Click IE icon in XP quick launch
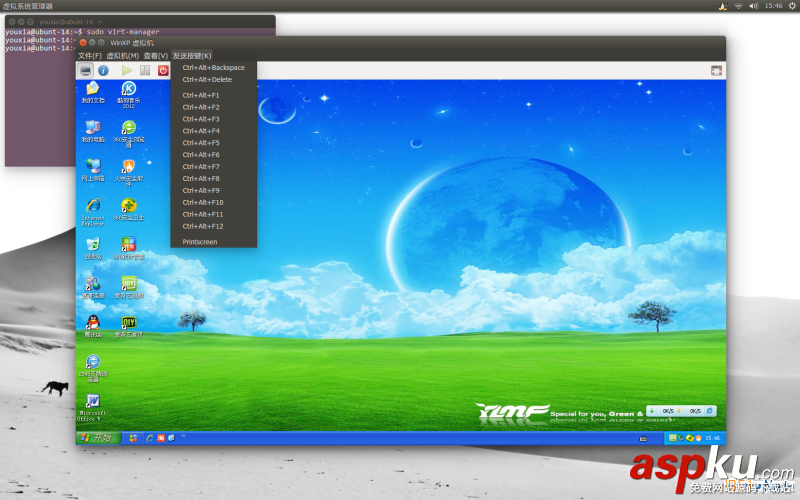 [149, 438]
